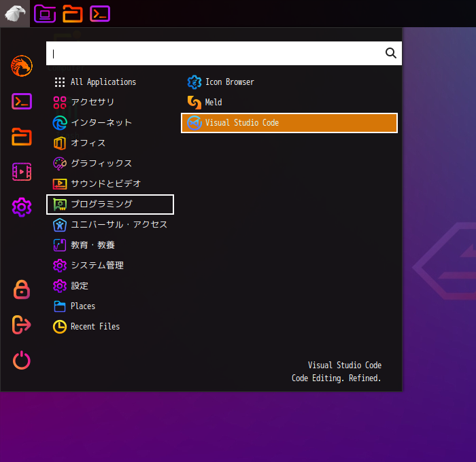476x462 pixels.
Task: Open the インターネット category
Action: [x=110, y=122]
